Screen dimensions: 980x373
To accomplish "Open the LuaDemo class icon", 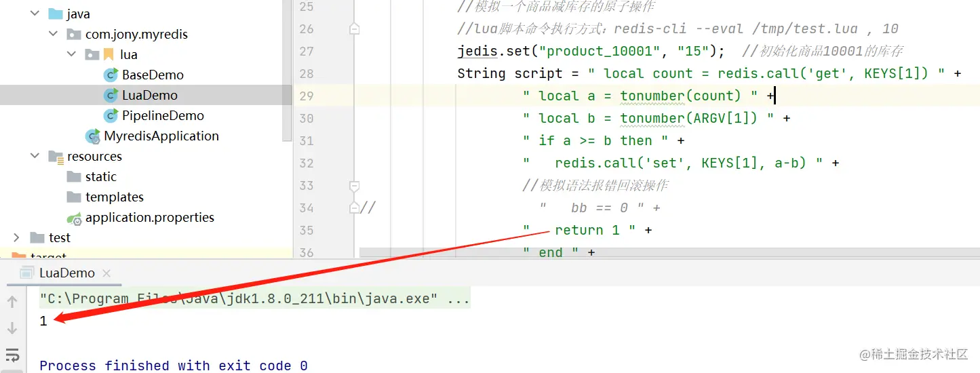I will [x=111, y=95].
